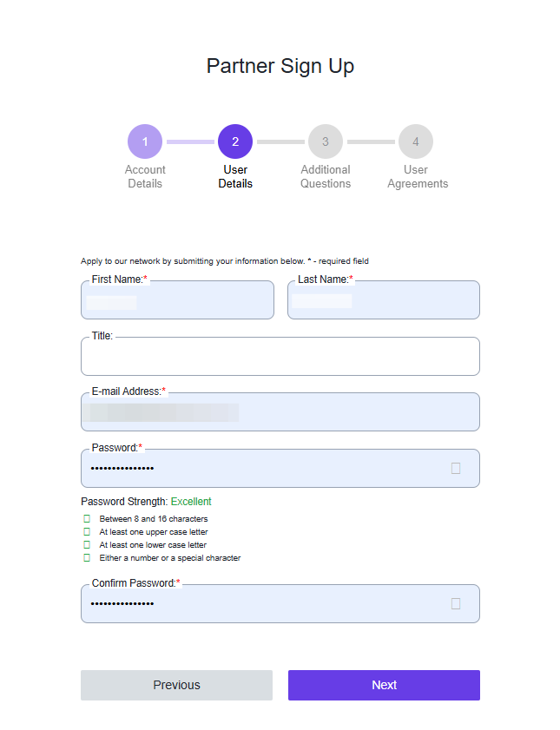The height and width of the screenshot is (730, 560).
Task: Click the checkmark beside 'Between 8 and 16 characters'
Action: 86,518
